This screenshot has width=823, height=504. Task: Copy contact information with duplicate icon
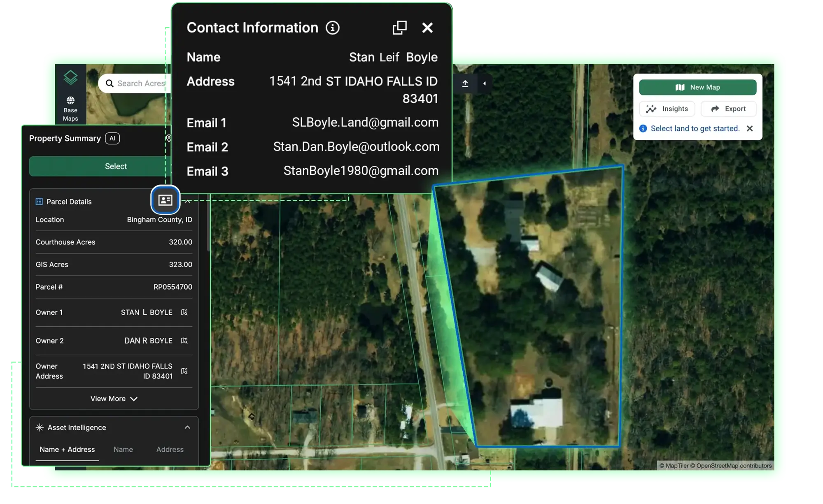[399, 28]
